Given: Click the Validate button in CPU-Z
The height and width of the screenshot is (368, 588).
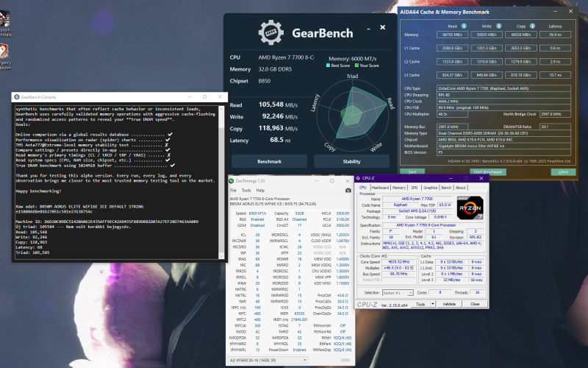Looking at the screenshot, I should click(x=449, y=304).
